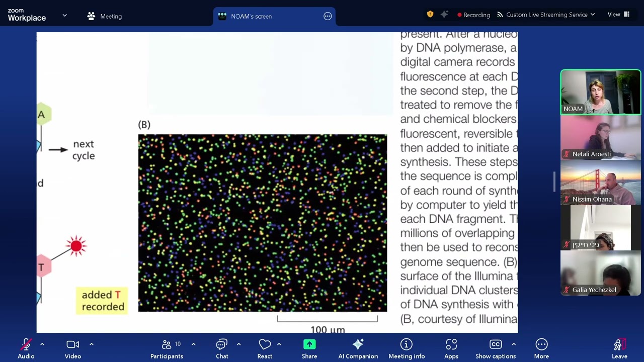Open Participants panel

pyautogui.click(x=167, y=348)
